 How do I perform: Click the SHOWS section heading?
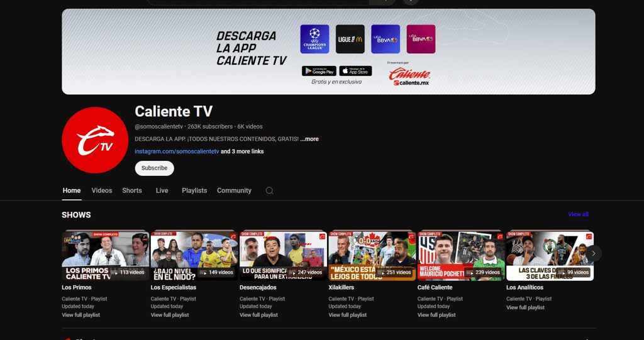76,215
